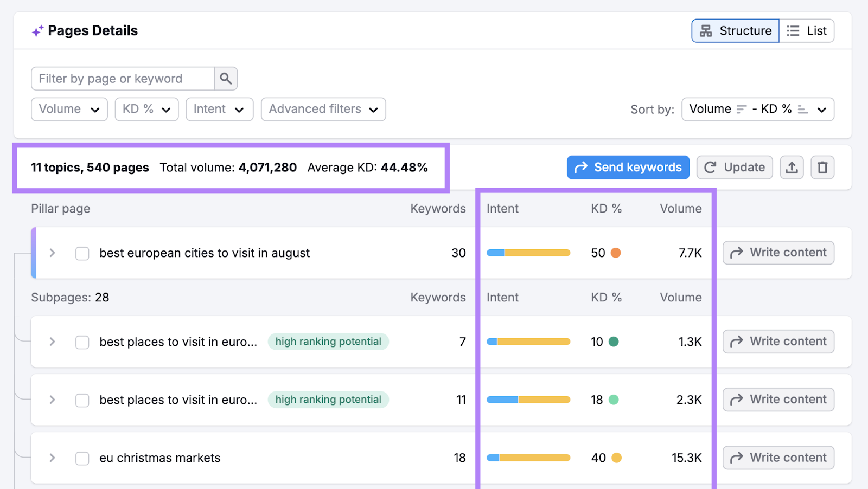Switch to the List tab

point(807,31)
